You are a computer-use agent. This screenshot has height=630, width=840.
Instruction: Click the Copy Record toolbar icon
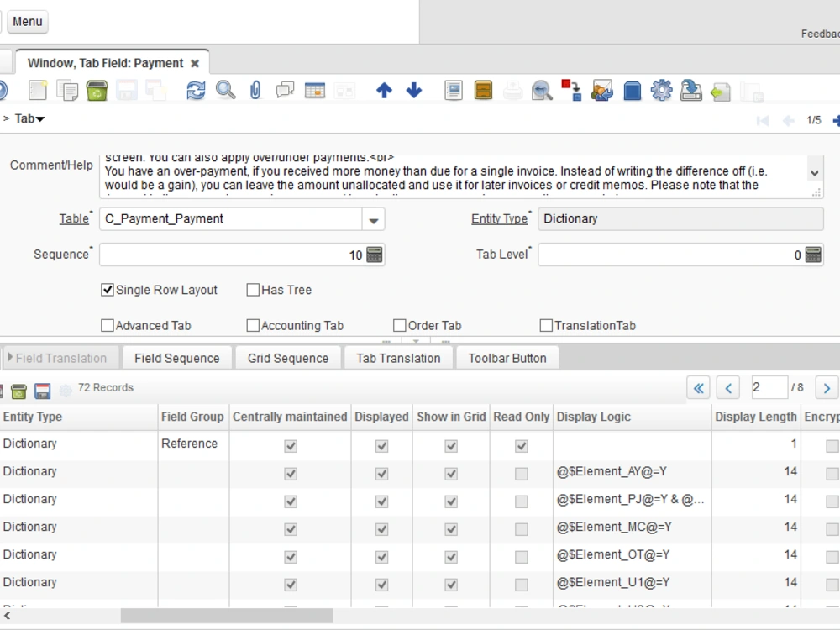pyautogui.click(x=67, y=90)
